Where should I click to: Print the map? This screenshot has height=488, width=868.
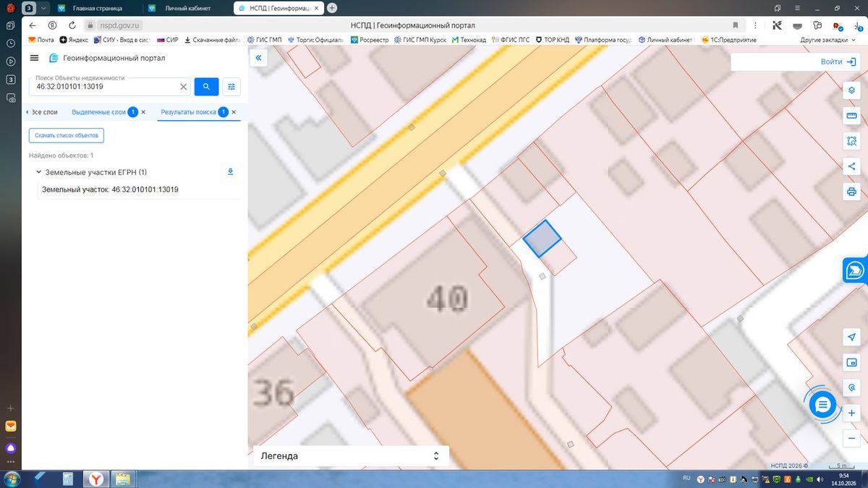[x=851, y=192]
